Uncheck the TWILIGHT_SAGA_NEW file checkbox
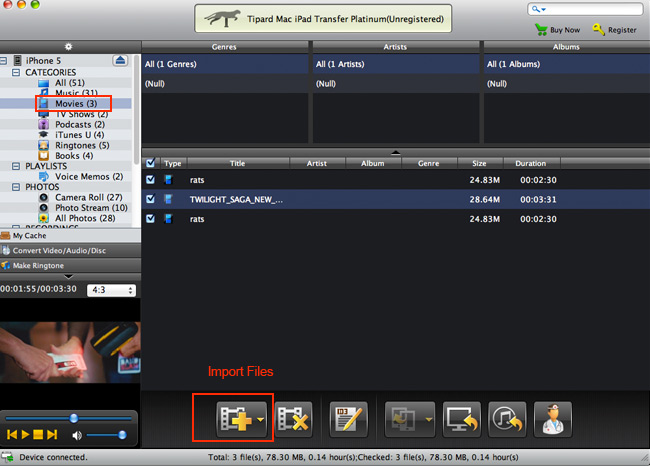This screenshot has width=650, height=466. coord(150,199)
